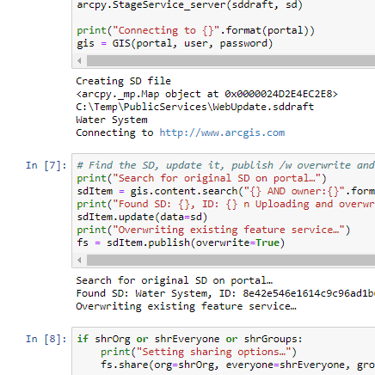Screen dimensions: 375x375
Task: Click the 'sdItem = gis.content.search' code line
Action: tap(157, 191)
